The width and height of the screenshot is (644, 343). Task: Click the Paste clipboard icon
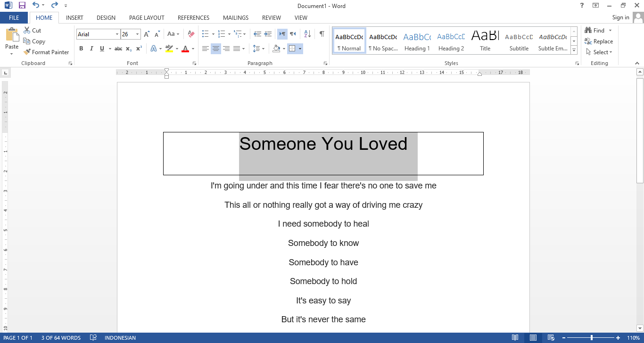[x=12, y=35]
